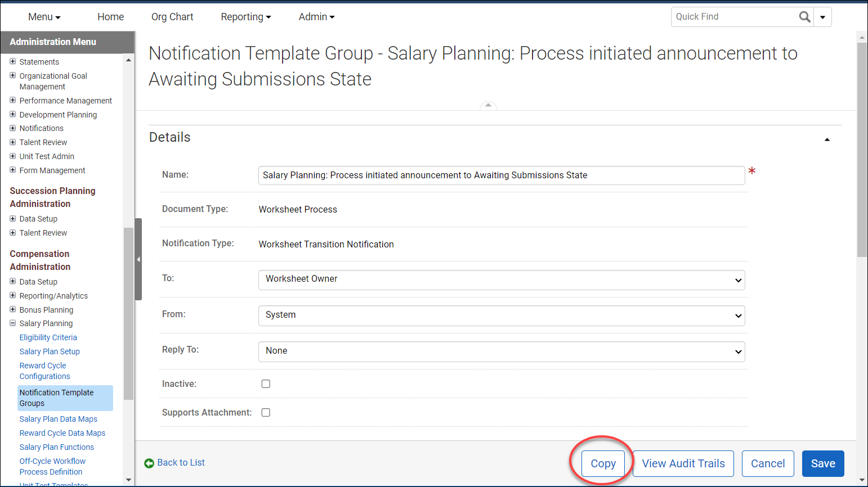Open the Admin menu
The width and height of the screenshot is (868, 487).
tap(316, 16)
